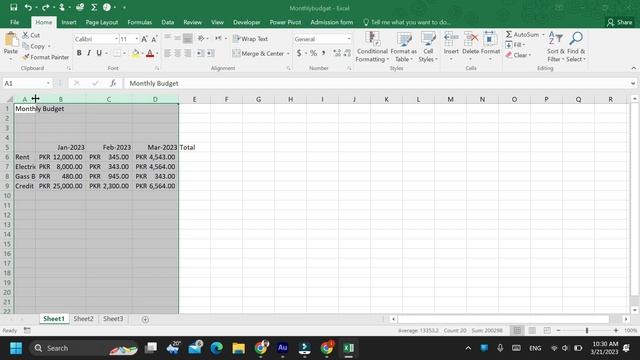Expand the font size dropdown
The height and width of the screenshot is (360, 640).
point(136,39)
